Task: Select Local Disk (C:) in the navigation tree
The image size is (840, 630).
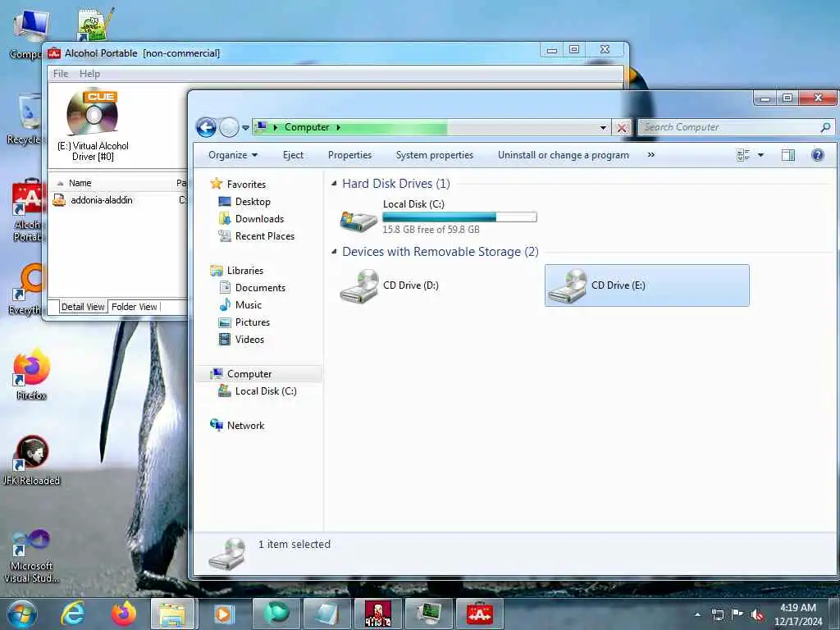Action: point(266,391)
